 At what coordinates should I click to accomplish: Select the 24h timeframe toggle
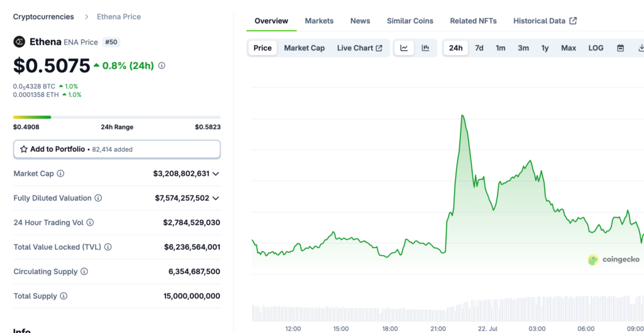point(455,48)
